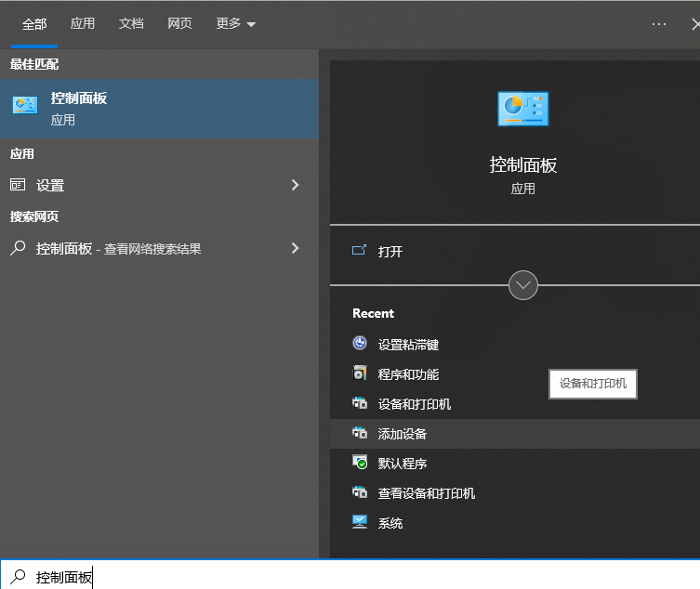Open 添加设备 from Recent list

point(403,434)
